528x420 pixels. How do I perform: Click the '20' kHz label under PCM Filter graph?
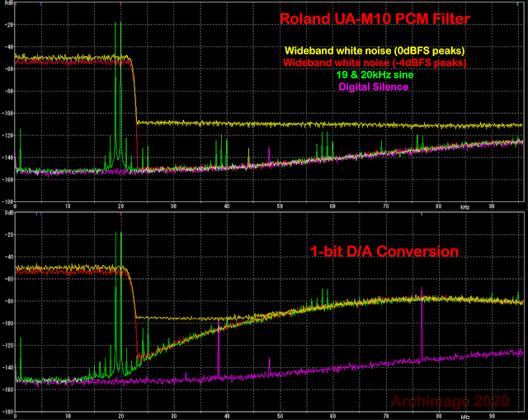(x=120, y=206)
